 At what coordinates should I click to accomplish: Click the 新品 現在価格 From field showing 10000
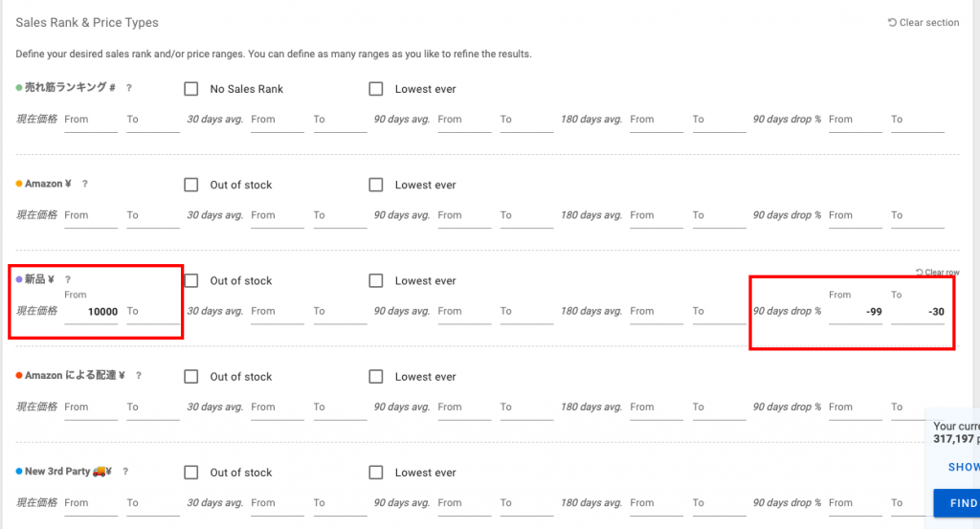pos(91,312)
